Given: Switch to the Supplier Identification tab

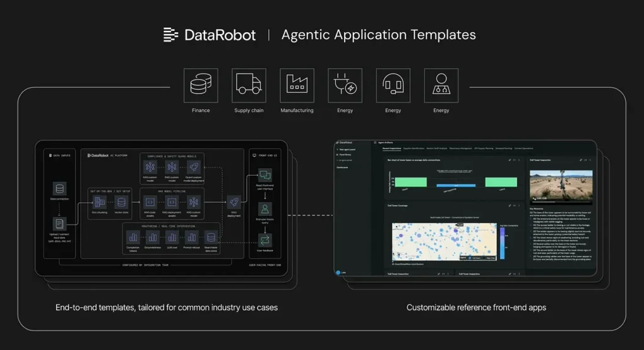Looking at the screenshot, I should pos(415,149).
